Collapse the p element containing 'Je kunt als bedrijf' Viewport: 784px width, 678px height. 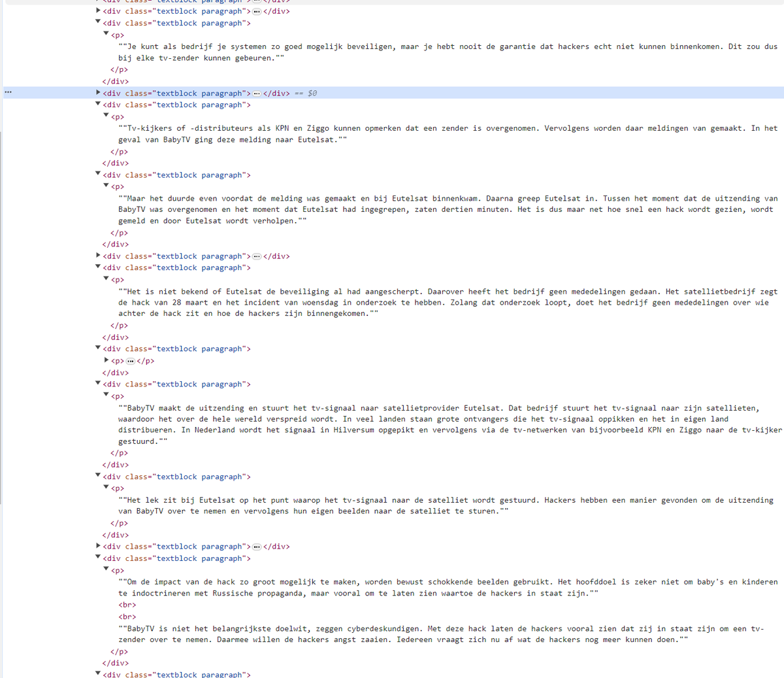106,34
